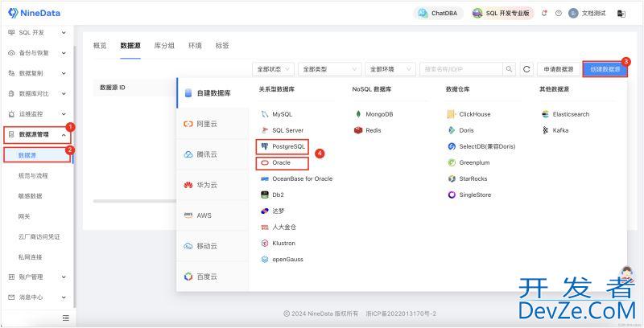Select the 阿里云 category
The image size is (644, 328).
(213, 124)
